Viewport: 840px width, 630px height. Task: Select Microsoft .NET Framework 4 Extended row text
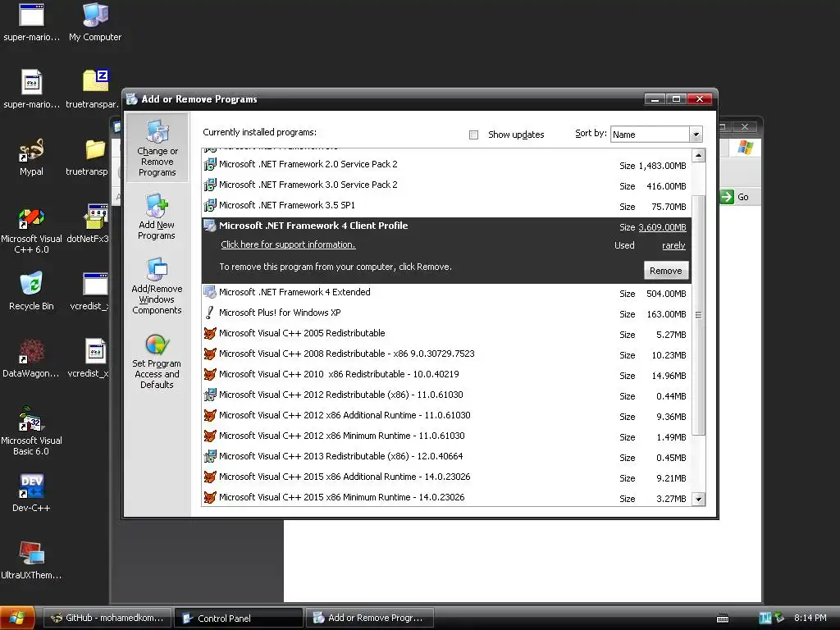point(294,293)
